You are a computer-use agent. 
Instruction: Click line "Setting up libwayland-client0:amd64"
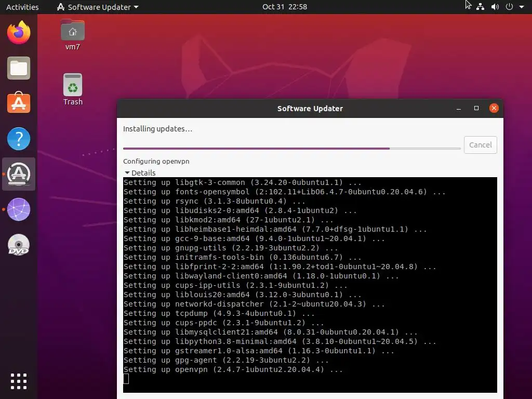pyautogui.click(x=261, y=276)
